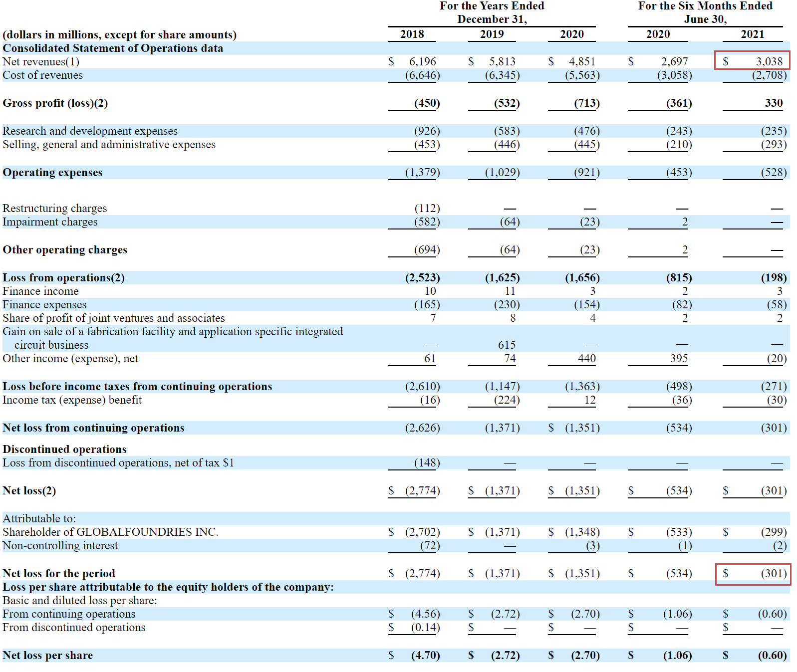This screenshot has width=797, height=672.
Task: Click the "Other income (expense), net" label
Action: pos(70,358)
